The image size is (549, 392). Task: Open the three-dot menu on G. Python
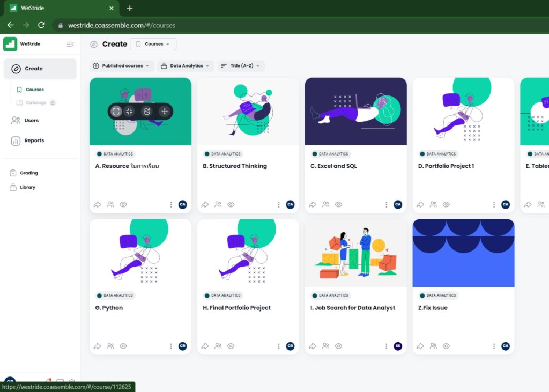[171, 346]
